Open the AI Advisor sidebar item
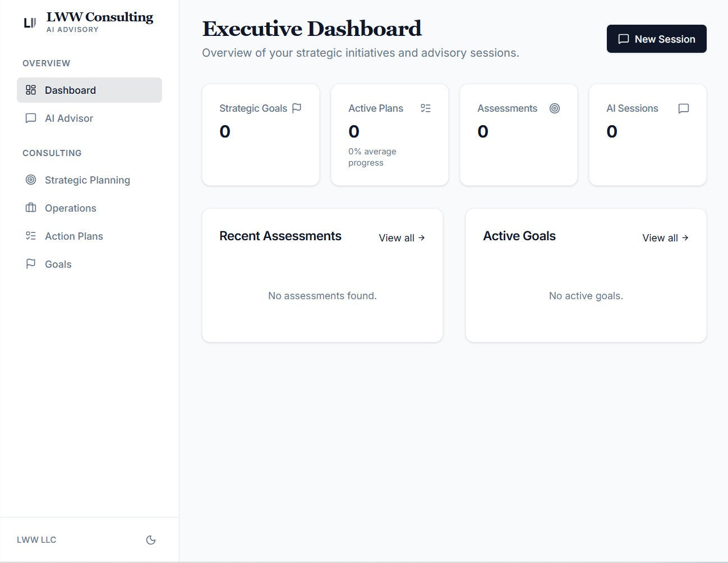 point(68,118)
